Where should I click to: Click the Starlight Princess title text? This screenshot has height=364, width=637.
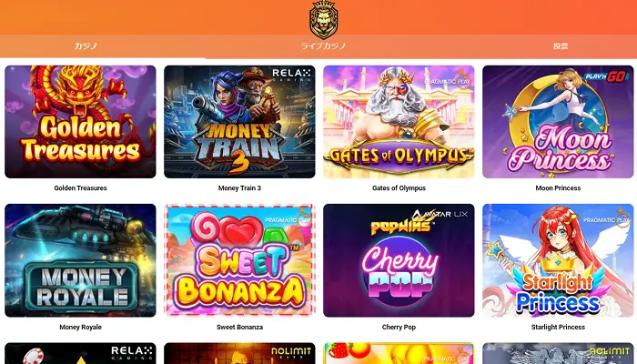[558, 327]
